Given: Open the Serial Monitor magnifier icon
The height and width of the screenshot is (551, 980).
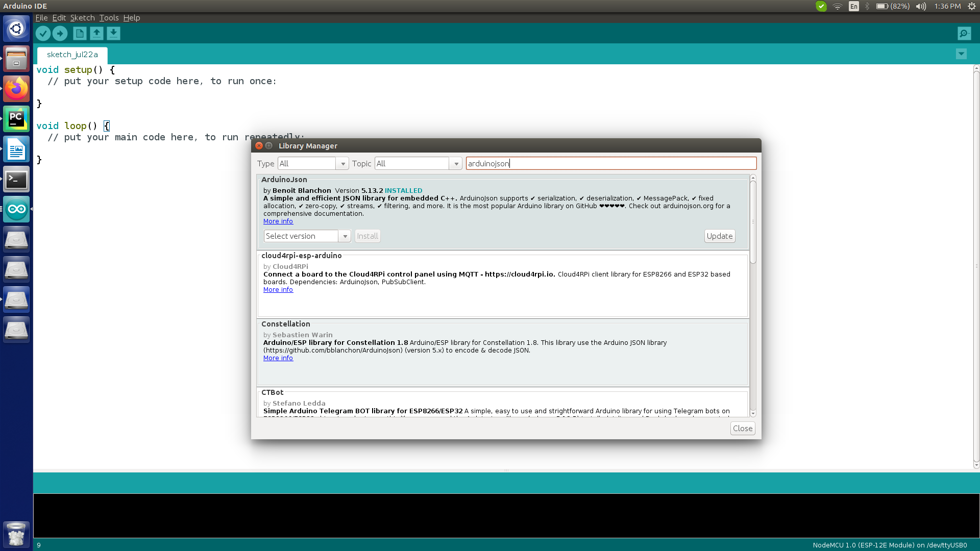Looking at the screenshot, I should (x=964, y=34).
